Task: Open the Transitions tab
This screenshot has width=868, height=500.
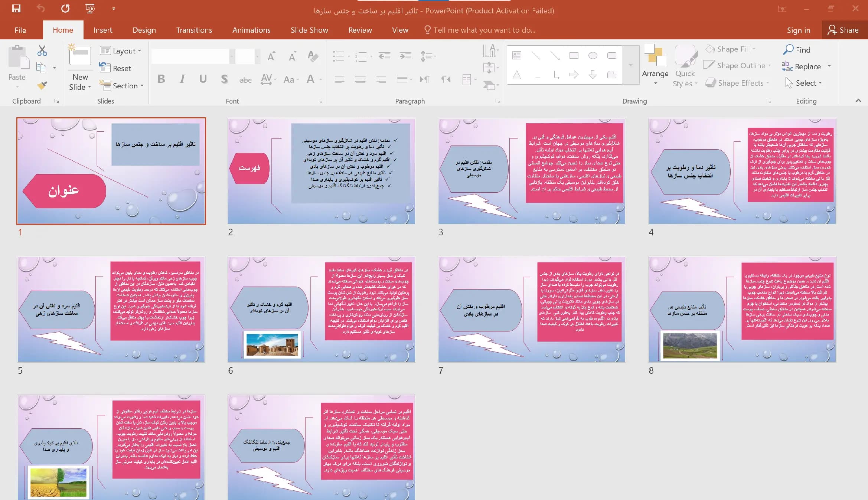Action: tap(194, 30)
